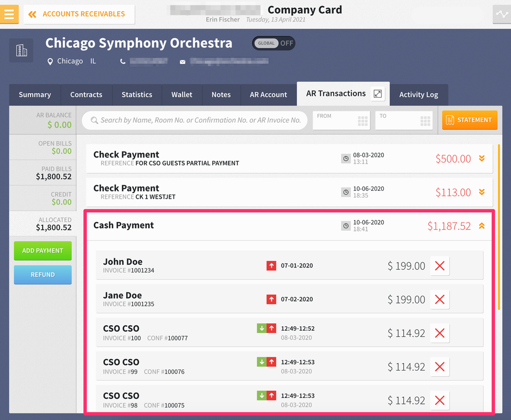This screenshot has height=420, width=511.
Task: Remove CSO CSO invoice #100 allocation
Action: [x=440, y=333]
